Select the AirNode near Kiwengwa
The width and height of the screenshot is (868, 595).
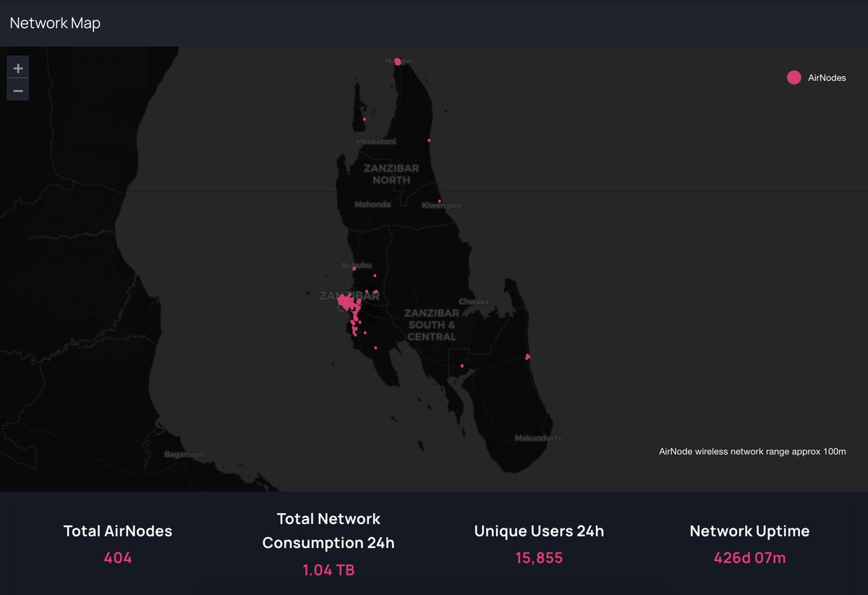[x=439, y=201]
